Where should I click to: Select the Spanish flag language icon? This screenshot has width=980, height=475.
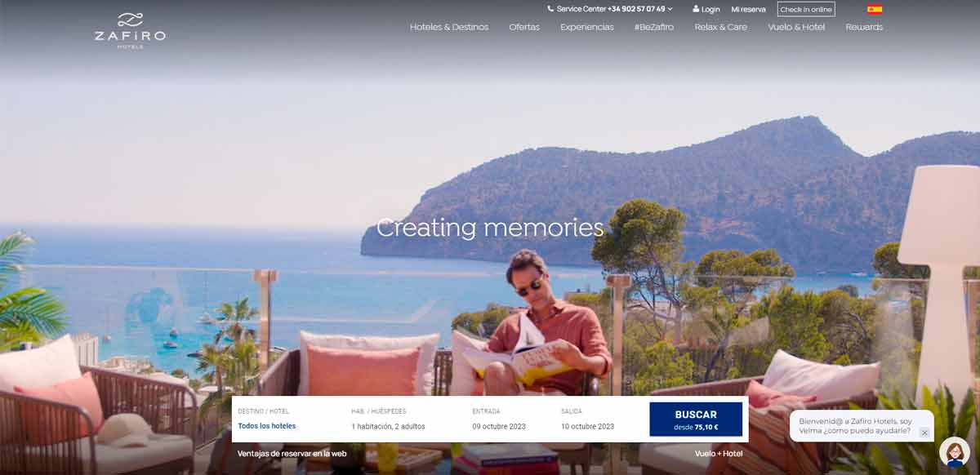pyautogui.click(x=875, y=10)
